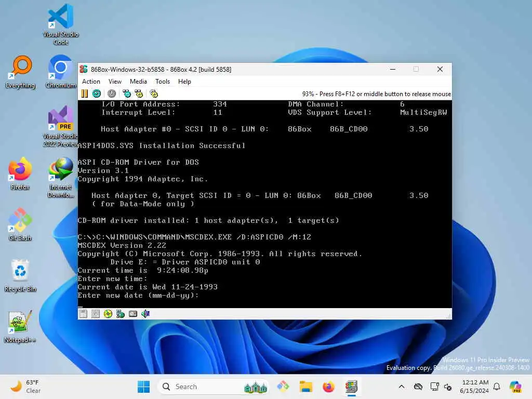Open the weather widget showing 63°F Clear
Image resolution: width=532 pixels, height=399 pixels.
point(25,387)
